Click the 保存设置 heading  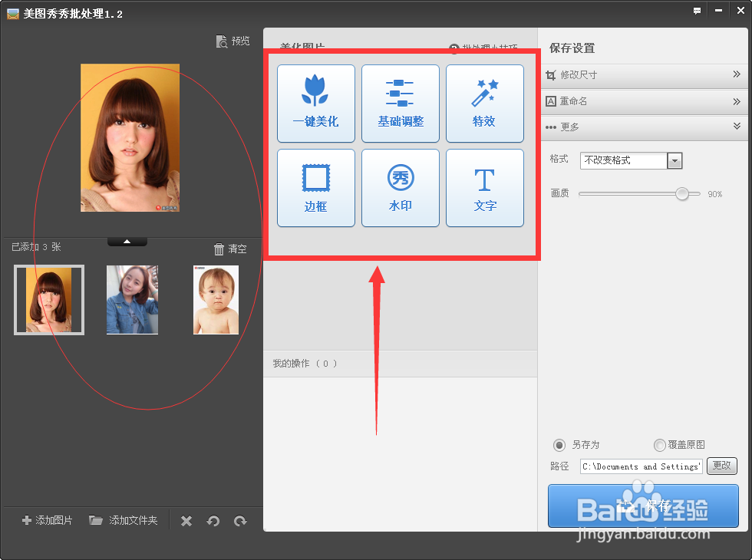click(x=572, y=48)
